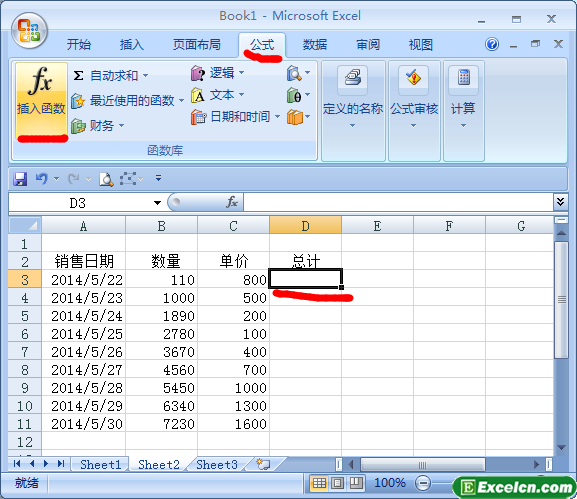Click the Defined Names group icon

pyautogui.click(x=353, y=79)
